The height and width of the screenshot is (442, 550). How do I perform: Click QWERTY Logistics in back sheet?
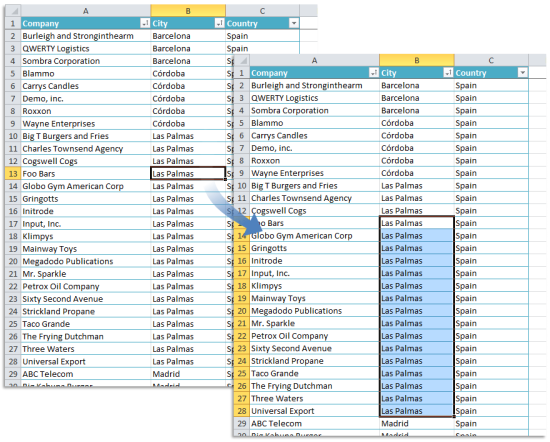(x=86, y=49)
